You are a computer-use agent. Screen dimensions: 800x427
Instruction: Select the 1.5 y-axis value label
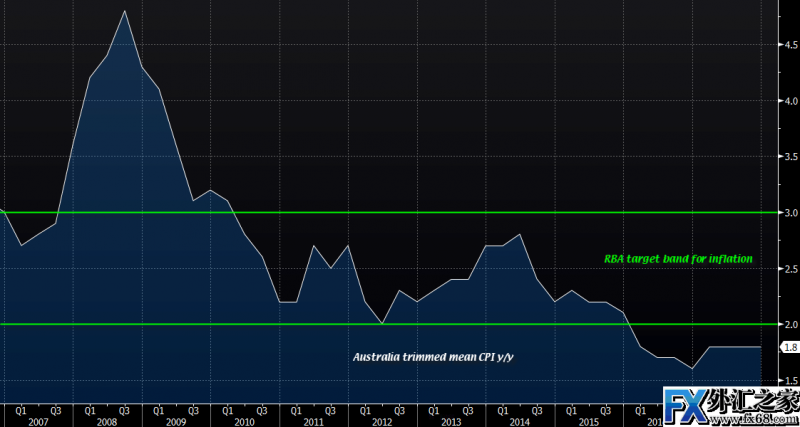pyautogui.click(x=789, y=381)
